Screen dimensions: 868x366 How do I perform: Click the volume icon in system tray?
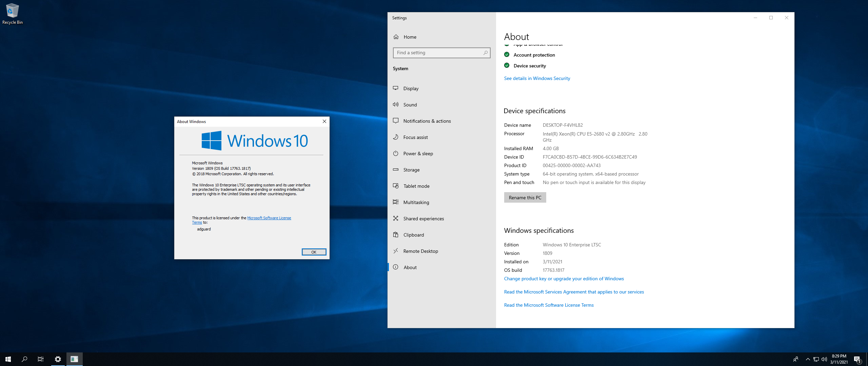[x=824, y=359]
